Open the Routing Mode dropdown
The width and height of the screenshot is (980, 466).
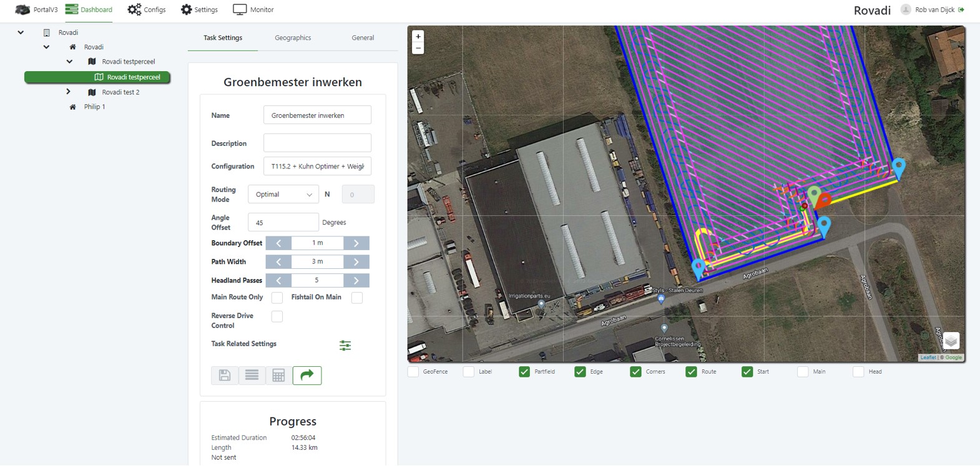pyautogui.click(x=283, y=195)
